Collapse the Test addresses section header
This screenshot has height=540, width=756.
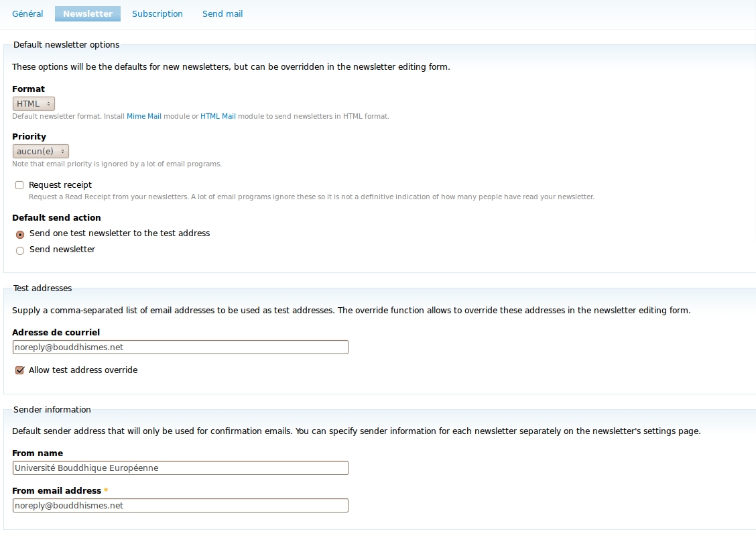(x=42, y=288)
